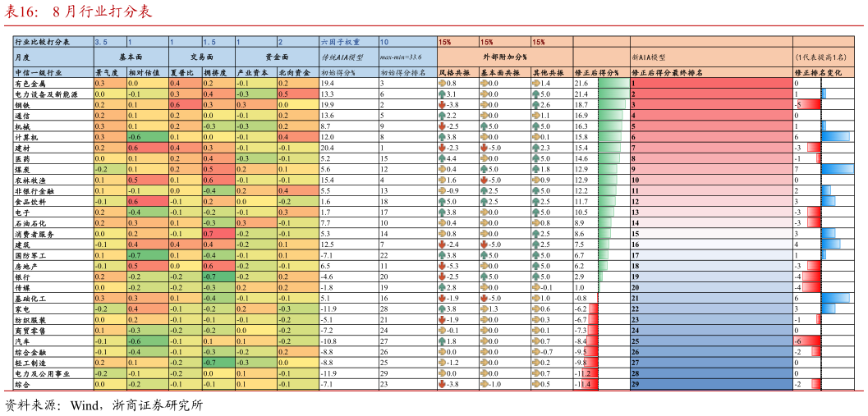Image resolution: width=868 pixels, height=416 pixels.
Task: Select the max-min=33.6 cell
Action: 406,57
